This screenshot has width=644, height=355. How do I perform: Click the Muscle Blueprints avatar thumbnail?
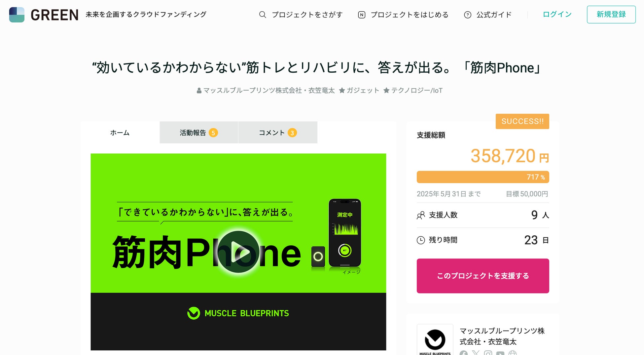point(435,339)
